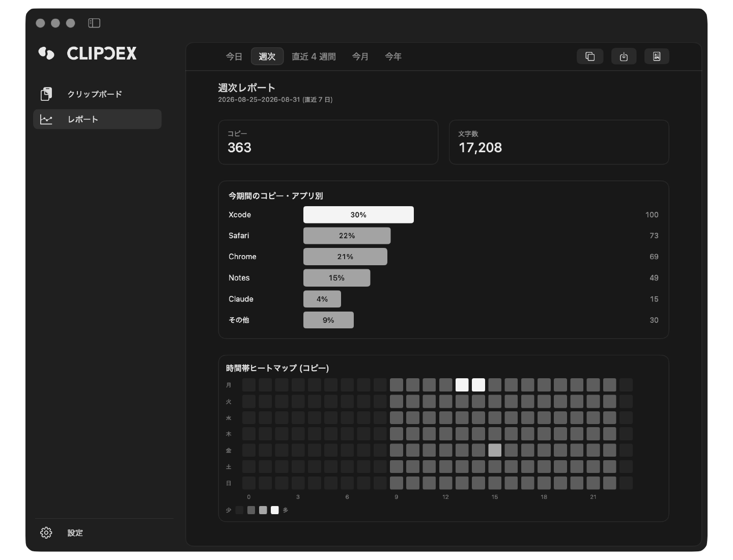
Task: Click the chart icon beside レポート
Action: pos(46,119)
